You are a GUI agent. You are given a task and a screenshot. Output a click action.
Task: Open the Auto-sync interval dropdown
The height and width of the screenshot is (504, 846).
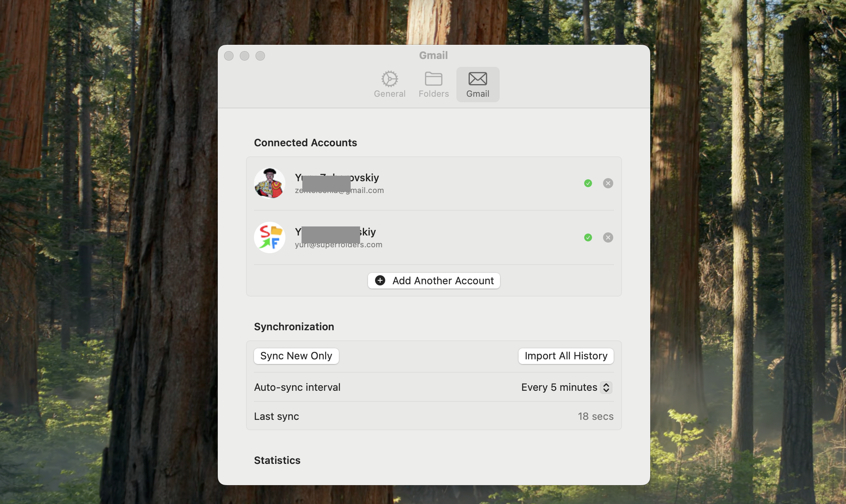click(x=560, y=387)
